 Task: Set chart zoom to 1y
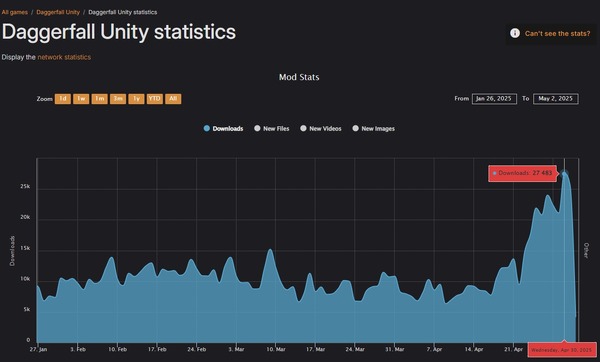coord(136,99)
